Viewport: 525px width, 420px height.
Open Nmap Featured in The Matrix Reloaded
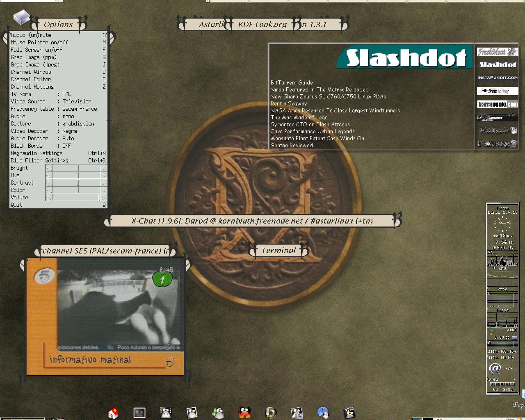coord(320,90)
